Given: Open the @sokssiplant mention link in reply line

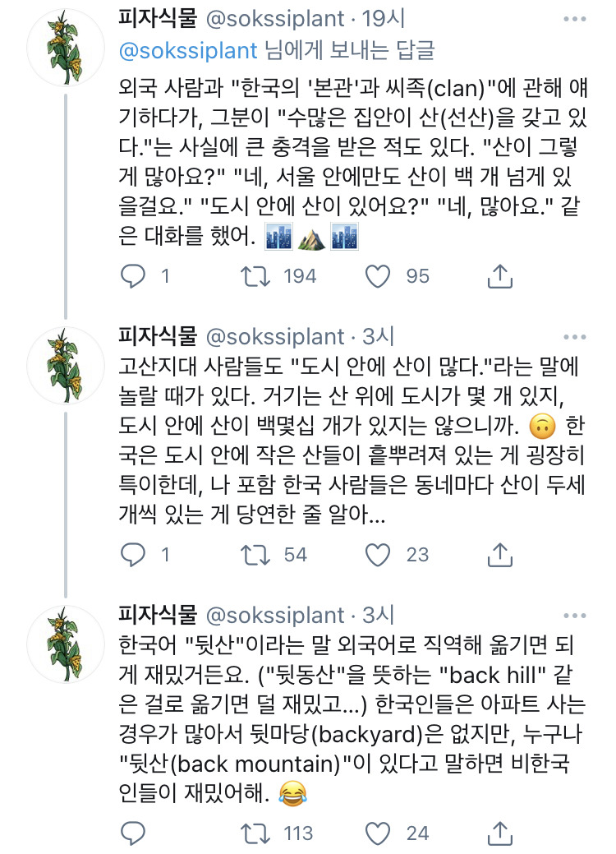Looking at the screenshot, I should (x=188, y=50).
